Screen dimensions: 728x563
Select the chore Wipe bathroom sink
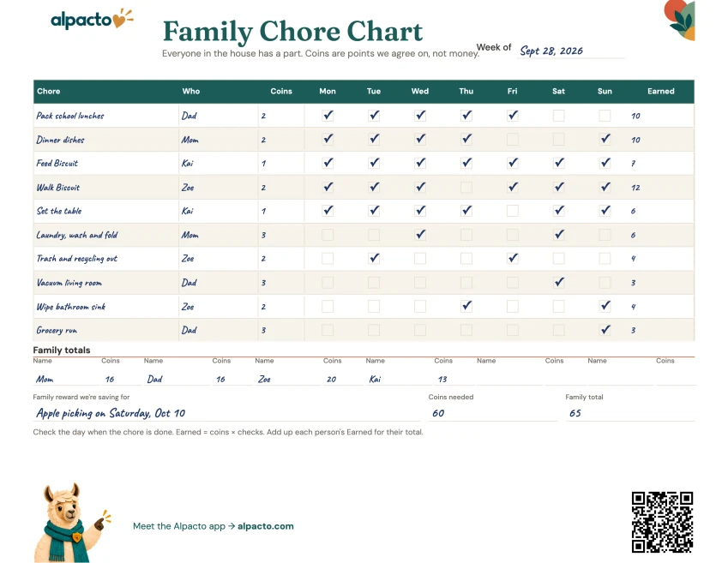(x=71, y=307)
